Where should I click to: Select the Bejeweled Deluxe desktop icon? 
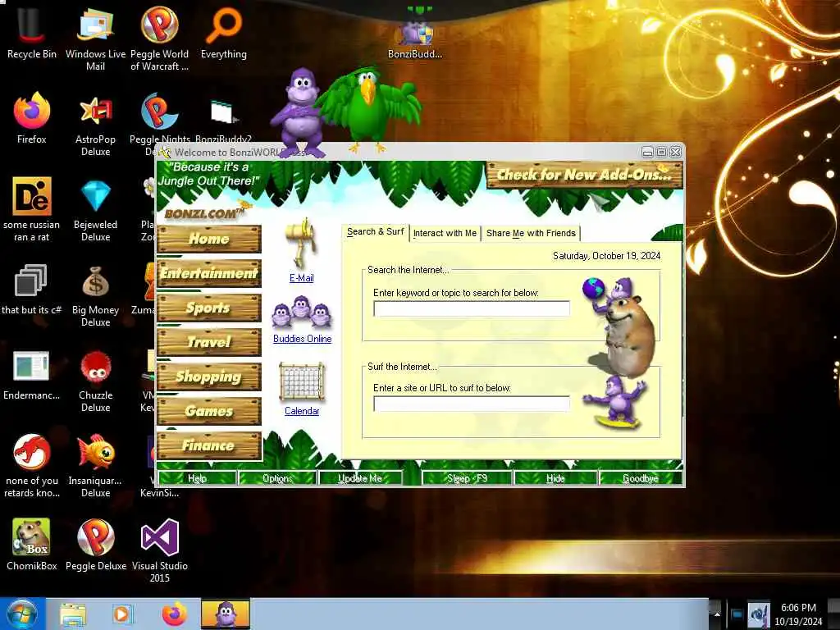[x=95, y=209]
